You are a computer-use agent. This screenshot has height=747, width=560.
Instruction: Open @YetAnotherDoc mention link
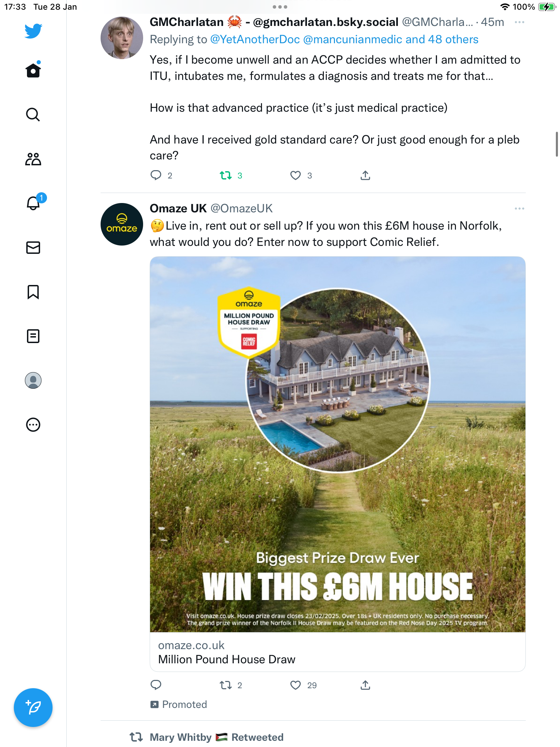[x=255, y=39]
